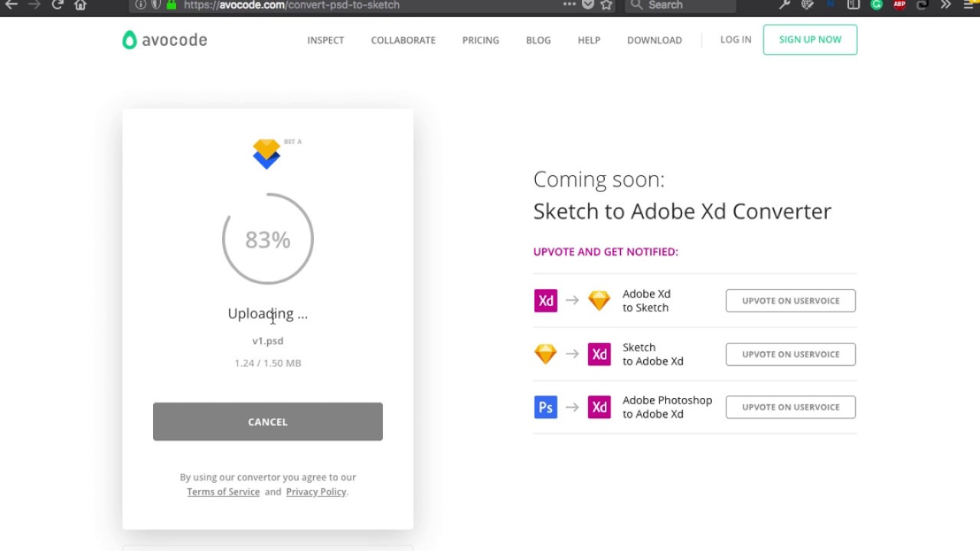This screenshot has width=980, height=551.
Task: Upvote Adobe Xd to Sketch on UserVoice
Action: [x=791, y=301]
